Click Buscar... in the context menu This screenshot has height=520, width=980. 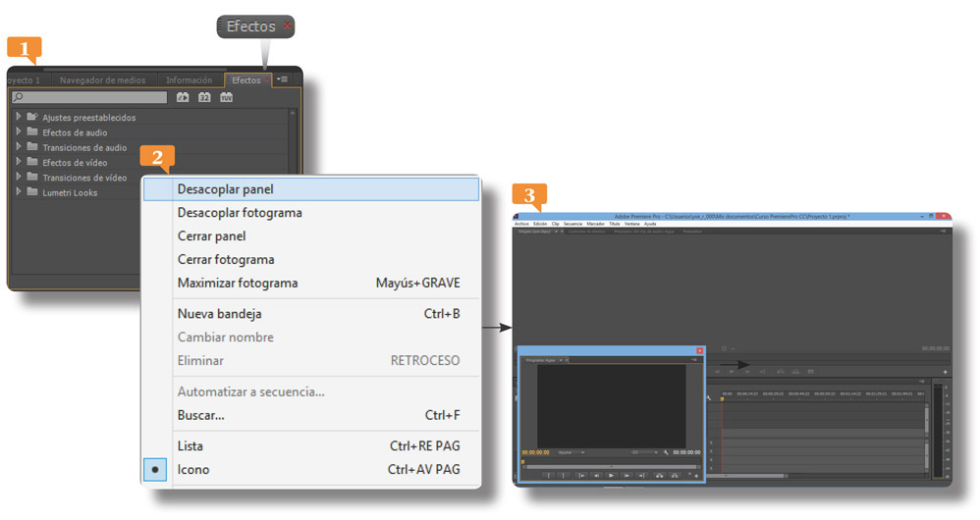click(x=200, y=416)
